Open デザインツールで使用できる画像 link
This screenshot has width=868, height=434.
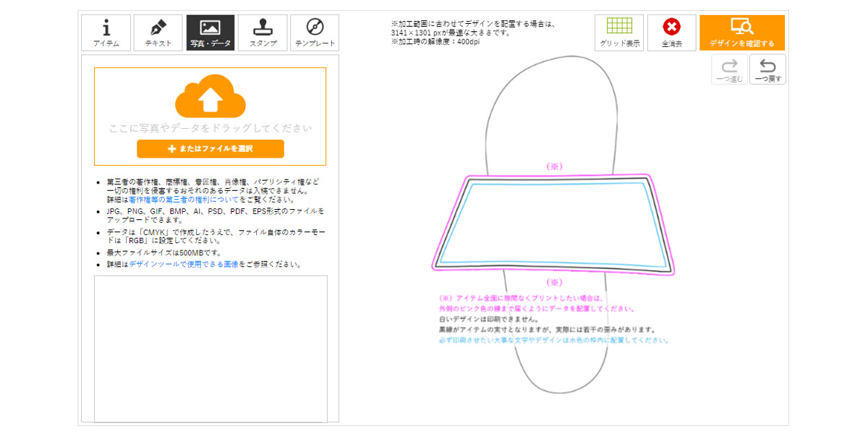[184, 264]
